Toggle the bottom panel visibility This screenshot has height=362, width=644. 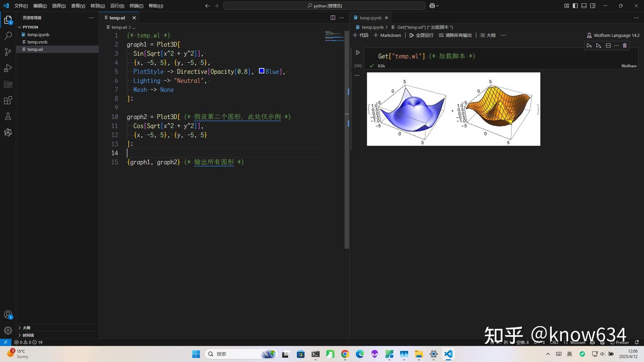click(584, 5)
